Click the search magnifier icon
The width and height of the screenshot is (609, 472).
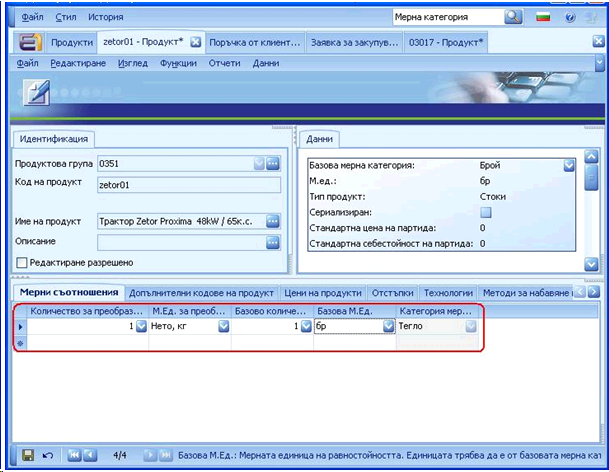513,17
